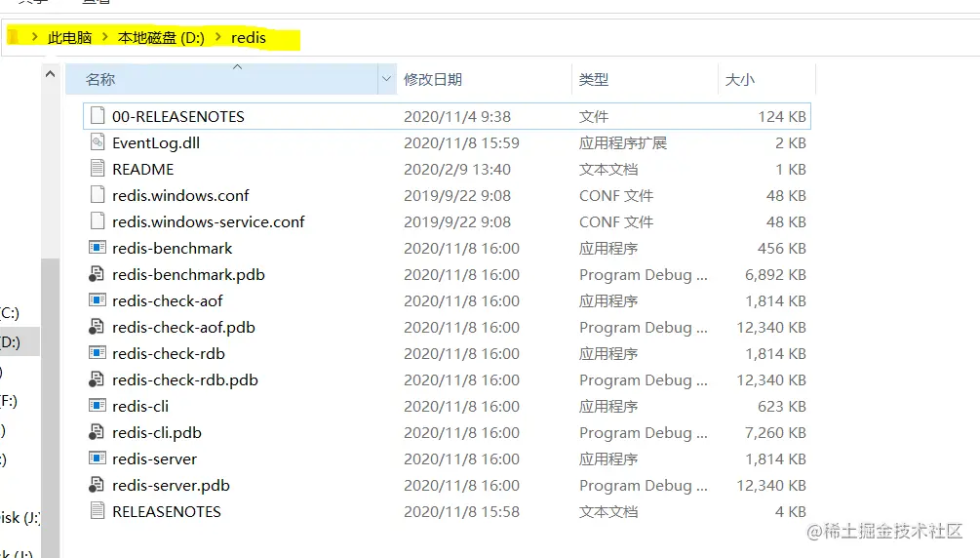Select the file name redis-check-rdb
The image size is (980, 558).
168,353
